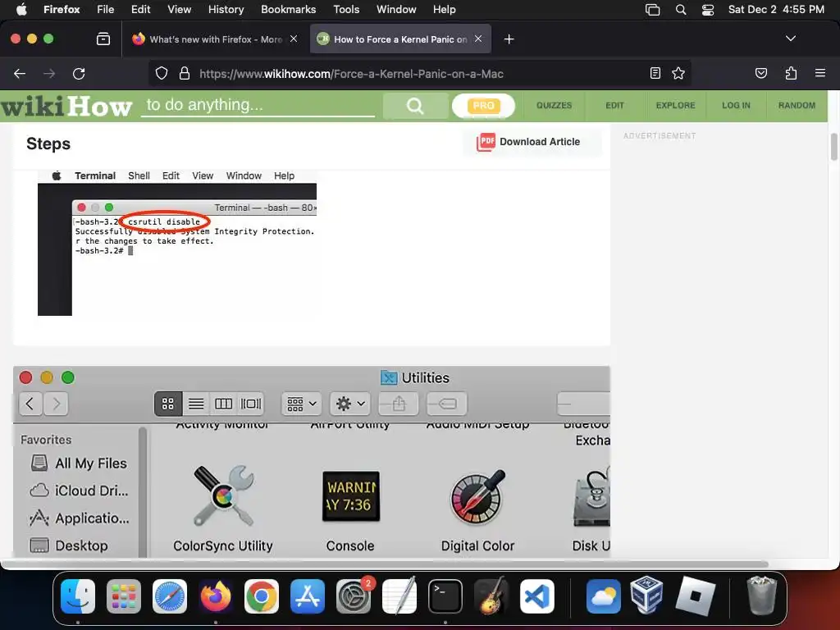Screen dimensions: 840x630
Task: Open Visual Studio Code from the Dock
Action: (x=536, y=596)
